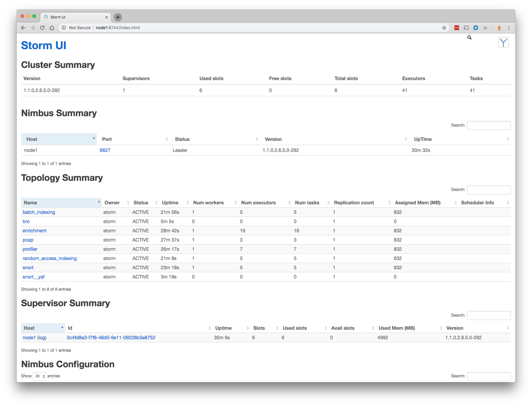Image resolution: width=532 pixels, height=406 pixels.
Task: Click the gray bars extension icon
Action: (485, 28)
